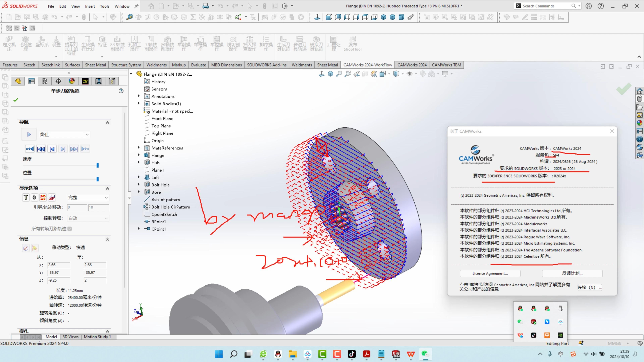Select the Isometric view icon
Screen dimensions: 644x362
[x=384, y=17]
